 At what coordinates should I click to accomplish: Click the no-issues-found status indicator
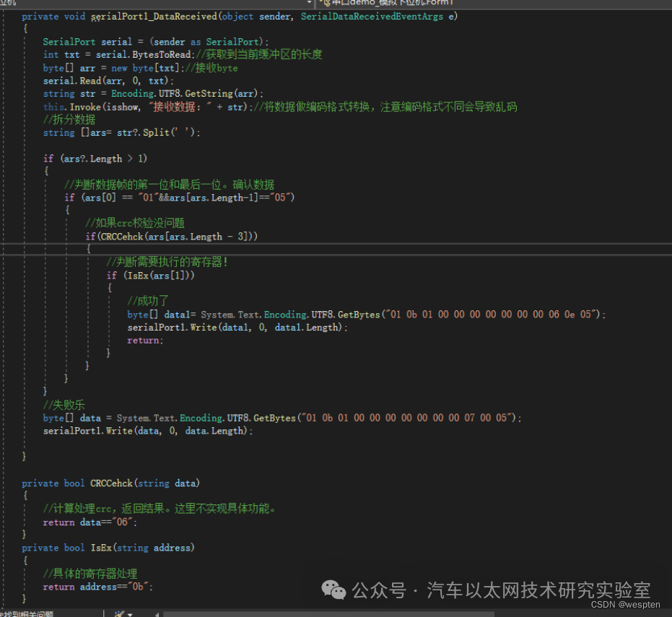coord(27,614)
